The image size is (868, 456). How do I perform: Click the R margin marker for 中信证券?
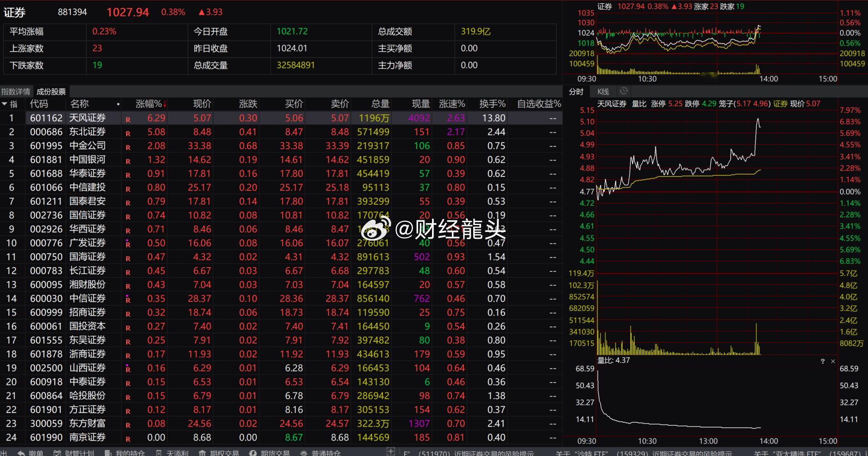coord(128,300)
